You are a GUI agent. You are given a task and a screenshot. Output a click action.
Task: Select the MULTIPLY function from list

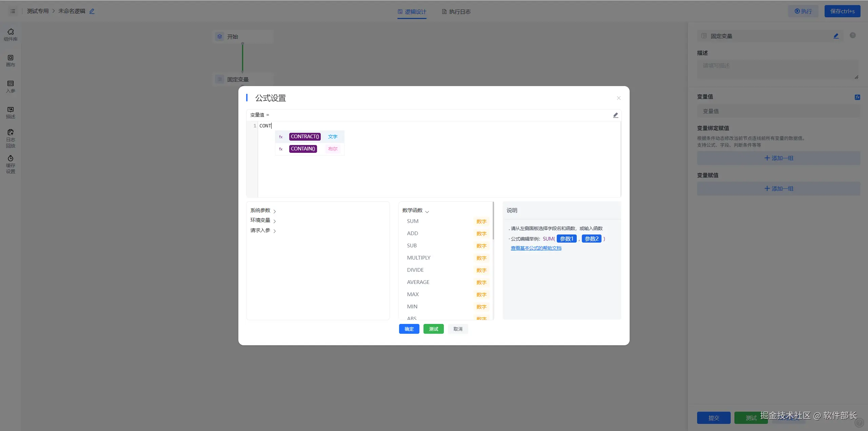(419, 258)
